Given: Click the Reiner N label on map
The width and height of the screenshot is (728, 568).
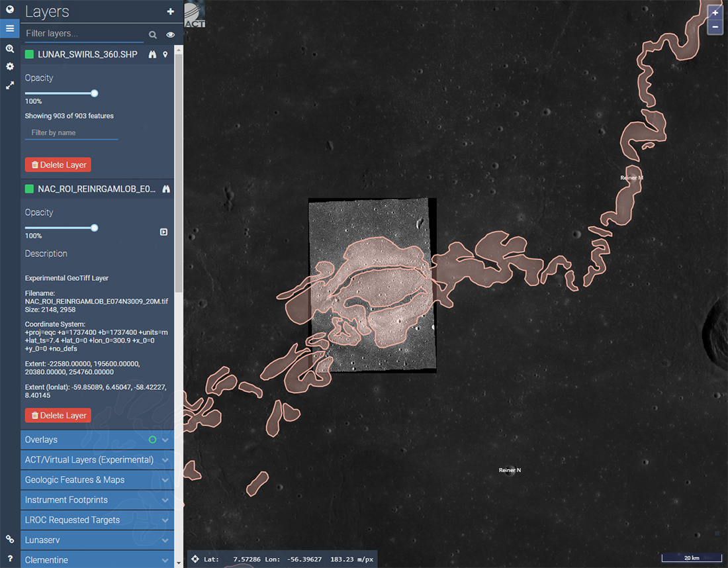Looking at the screenshot, I should click(510, 470).
